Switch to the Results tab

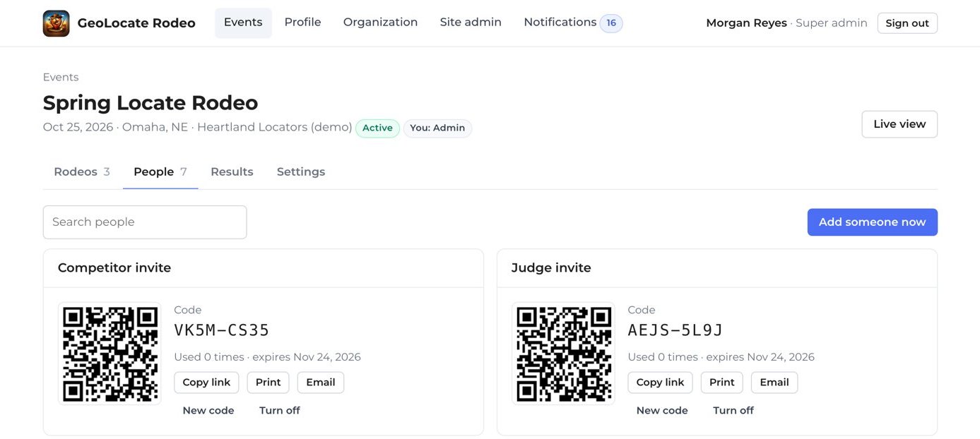[x=232, y=172]
